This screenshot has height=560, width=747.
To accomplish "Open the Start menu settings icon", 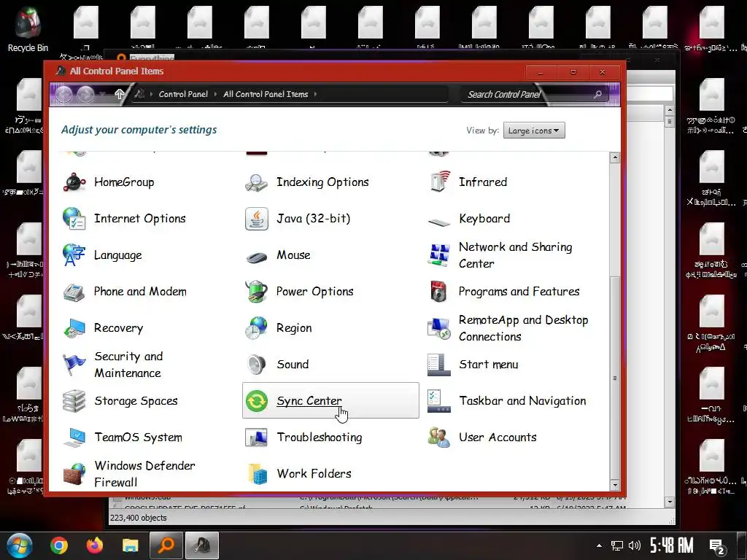I will tap(439, 365).
